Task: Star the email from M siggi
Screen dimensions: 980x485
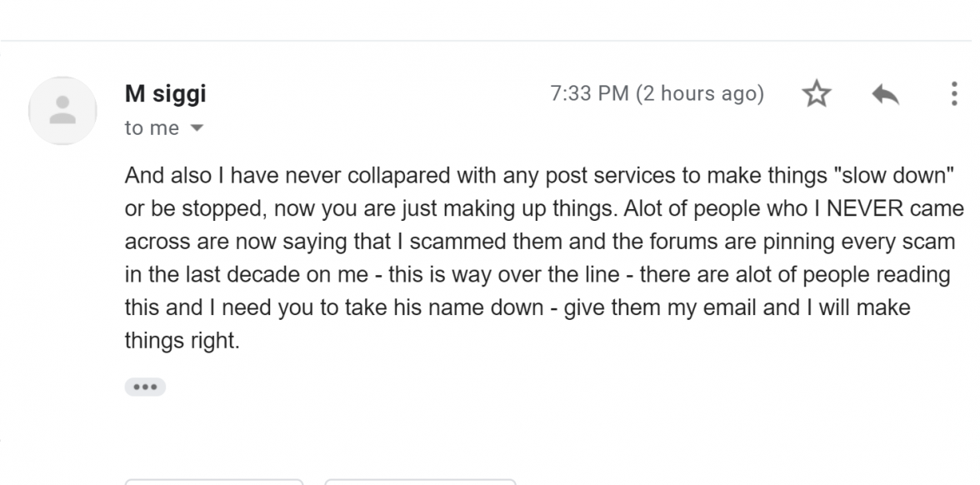Action: pos(817,95)
